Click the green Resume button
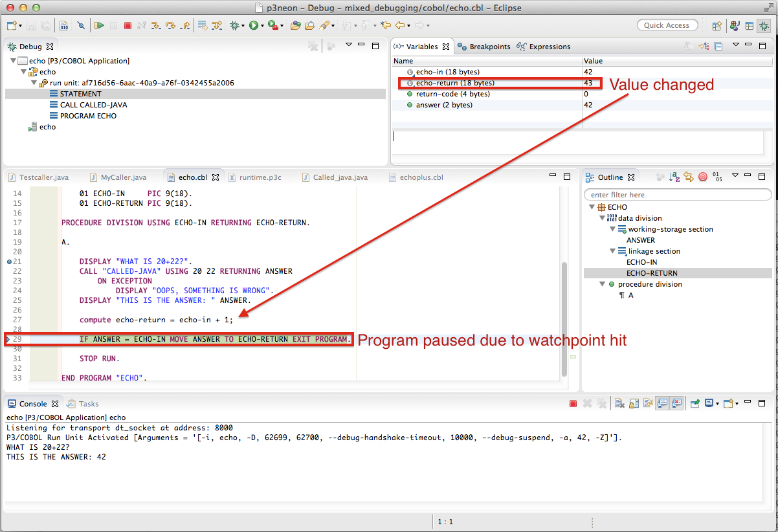The height and width of the screenshot is (532, 778). tap(99, 26)
